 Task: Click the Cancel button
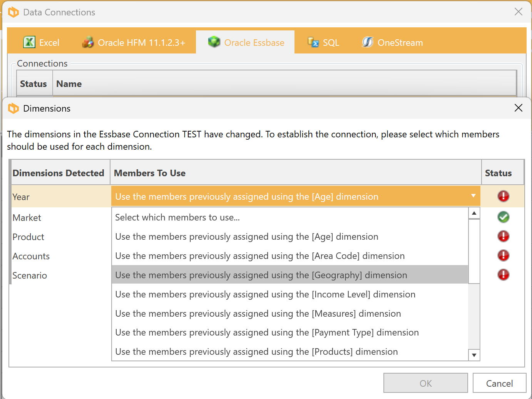500,383
